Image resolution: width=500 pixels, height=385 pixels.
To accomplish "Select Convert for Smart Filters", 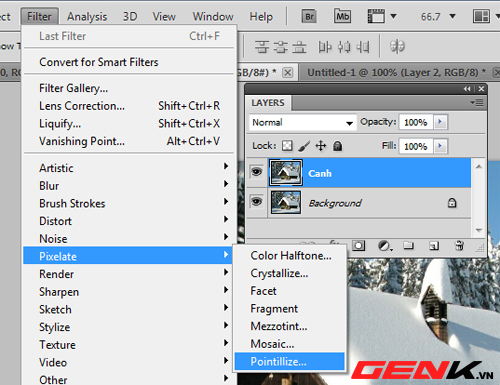I will (127, 62).
